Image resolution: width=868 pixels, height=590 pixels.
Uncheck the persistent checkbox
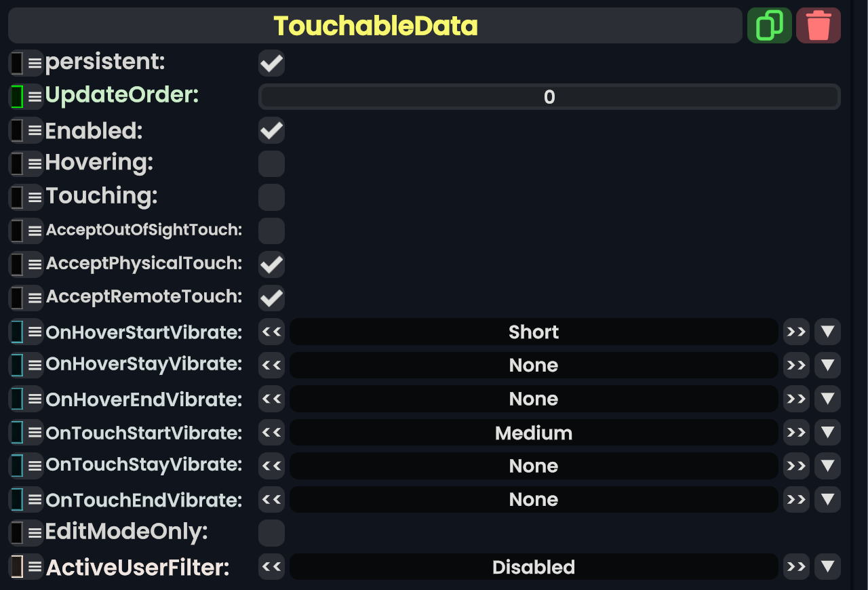click(271, 63)
